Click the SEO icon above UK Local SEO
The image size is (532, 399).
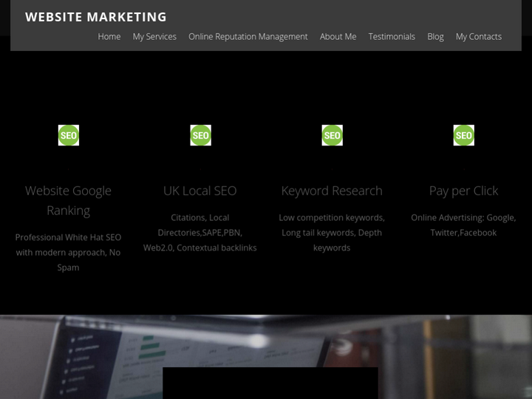(x=200, y=135)
